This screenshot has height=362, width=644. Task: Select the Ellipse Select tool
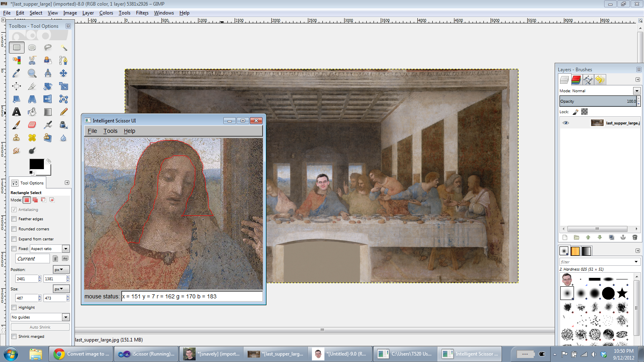[x=32, y=48]
